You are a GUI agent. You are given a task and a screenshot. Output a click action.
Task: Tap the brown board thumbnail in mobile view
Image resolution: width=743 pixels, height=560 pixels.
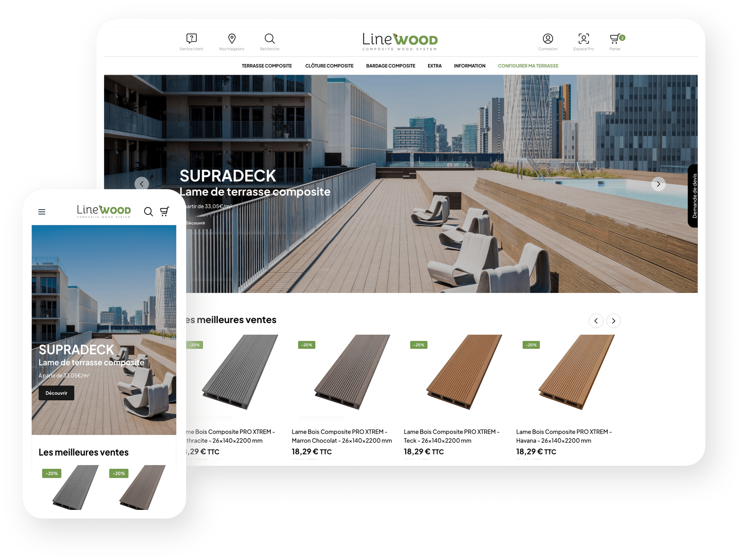[x=142, y=488]
